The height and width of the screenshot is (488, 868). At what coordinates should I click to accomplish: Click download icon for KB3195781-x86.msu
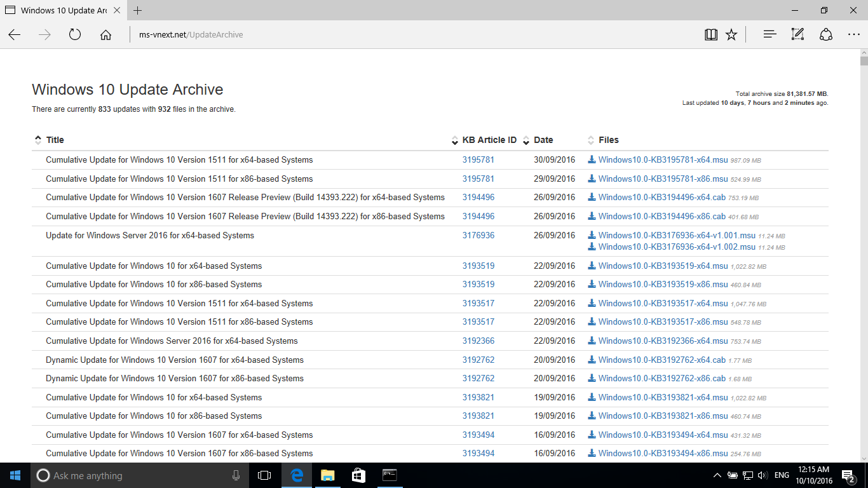click(x=592, y=179)
